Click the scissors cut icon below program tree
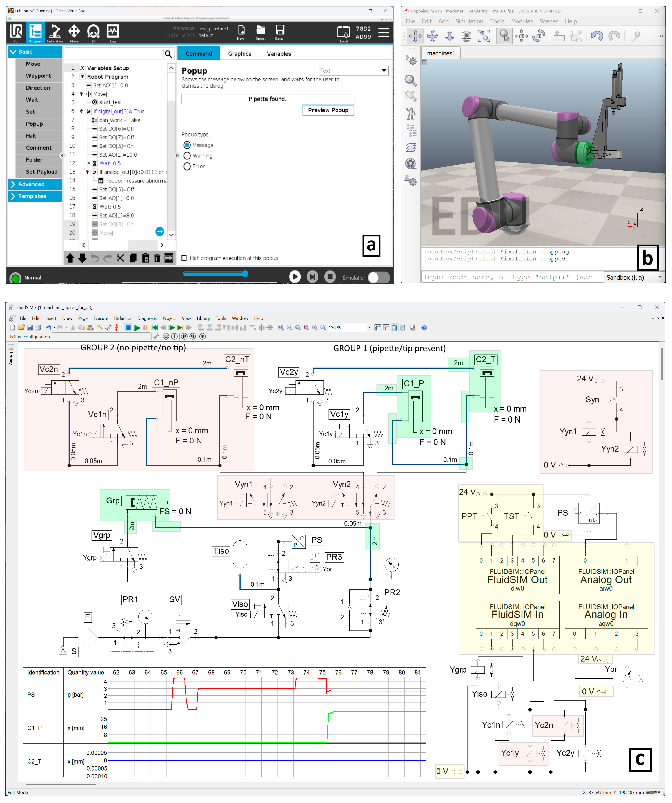672x803 pixels. coord(120,258)
